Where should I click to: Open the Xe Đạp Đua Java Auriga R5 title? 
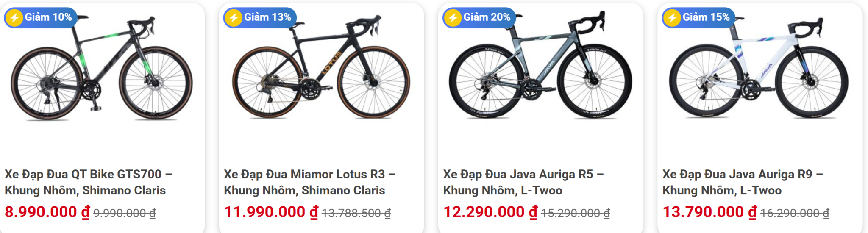point(524,182)
